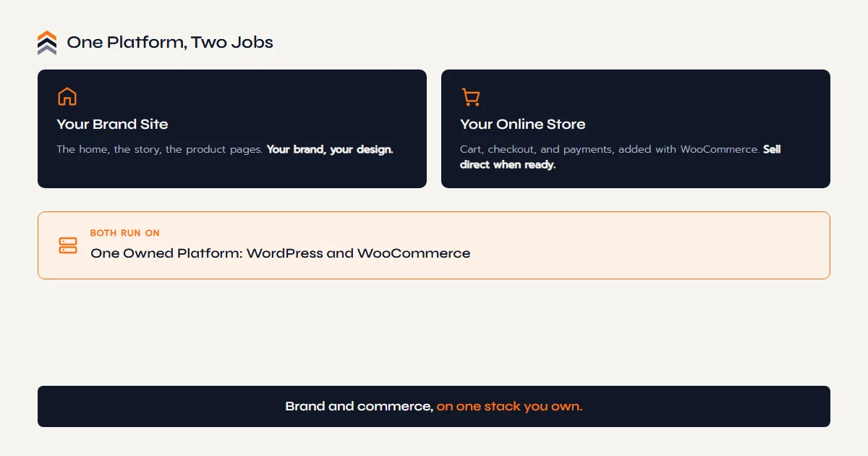Click 'The home, the story, the product pages.'
Viewport: 868px width, 456px height.
tap(160, 150)
